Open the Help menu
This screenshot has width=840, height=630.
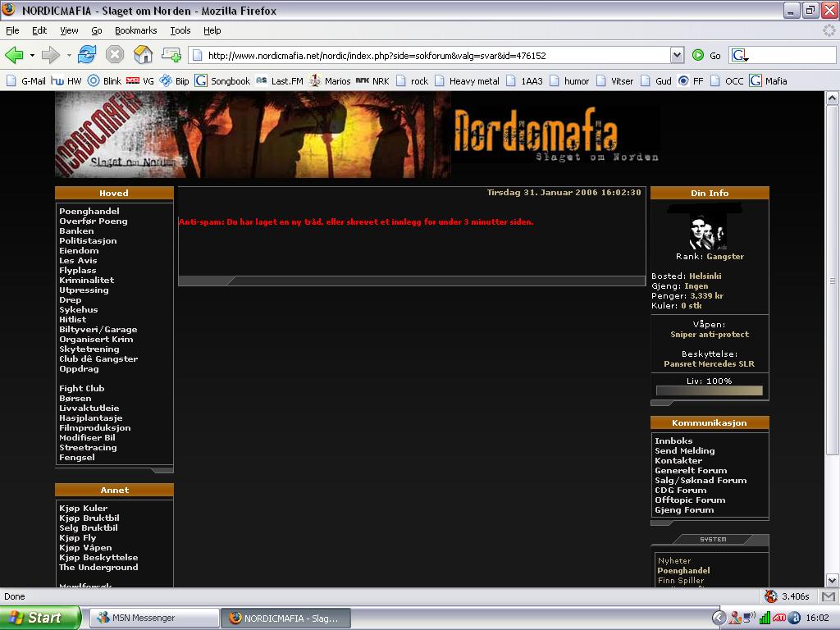pyautogui.click(x=212, y=30)
